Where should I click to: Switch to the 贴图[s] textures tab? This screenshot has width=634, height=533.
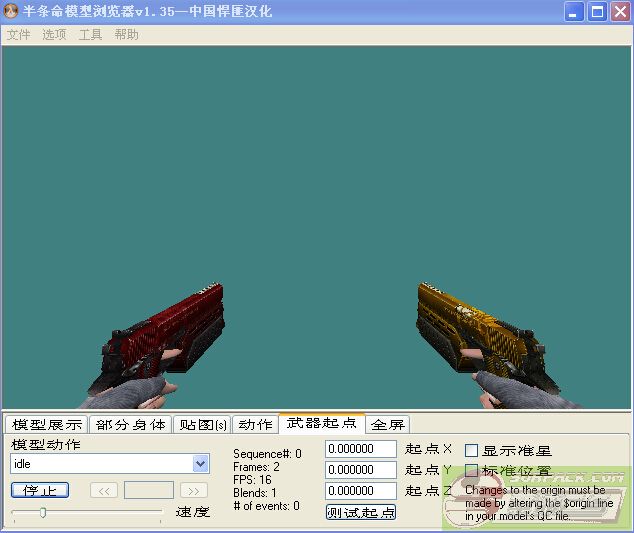click(202, 425)
